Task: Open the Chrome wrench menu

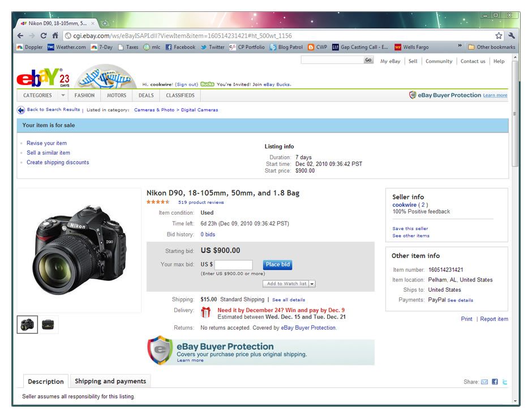Action: pyautogui.click(x=512, y=36)
